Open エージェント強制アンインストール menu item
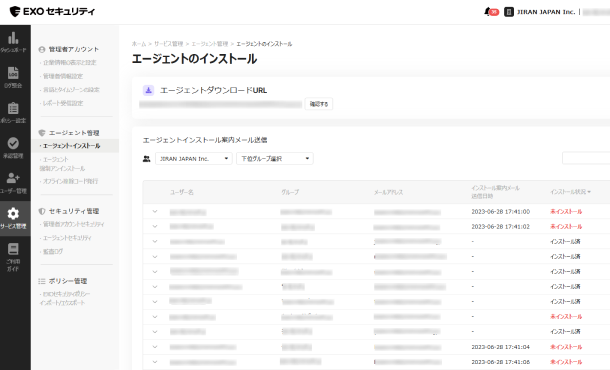 pyautogui.click(x=62, y=164)
